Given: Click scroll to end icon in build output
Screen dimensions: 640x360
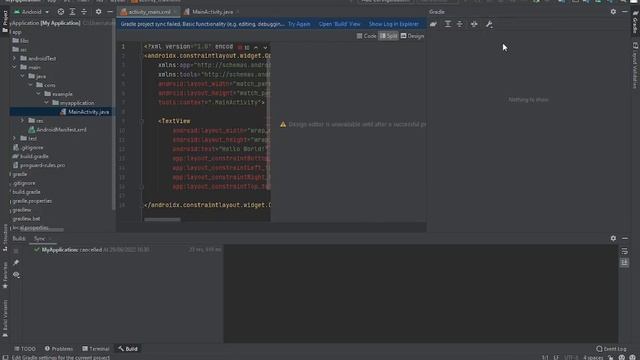Looking at the screenshot, I should point(624,262).
